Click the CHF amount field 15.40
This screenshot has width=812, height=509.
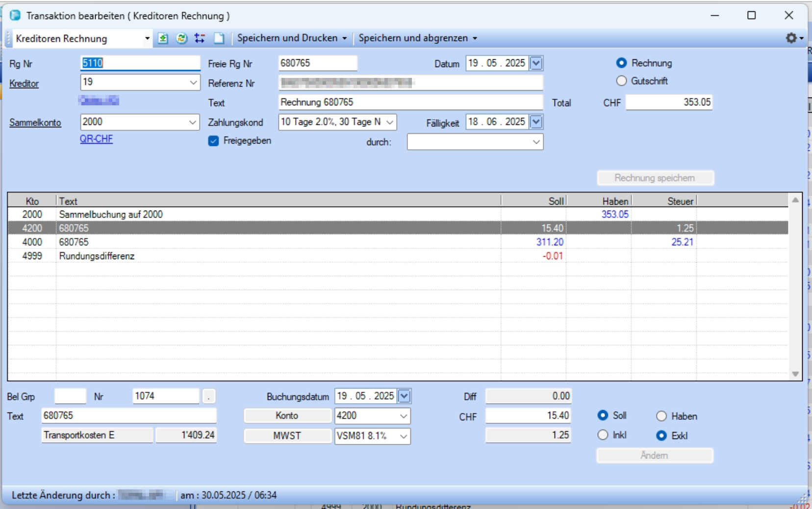click(529, 416)
